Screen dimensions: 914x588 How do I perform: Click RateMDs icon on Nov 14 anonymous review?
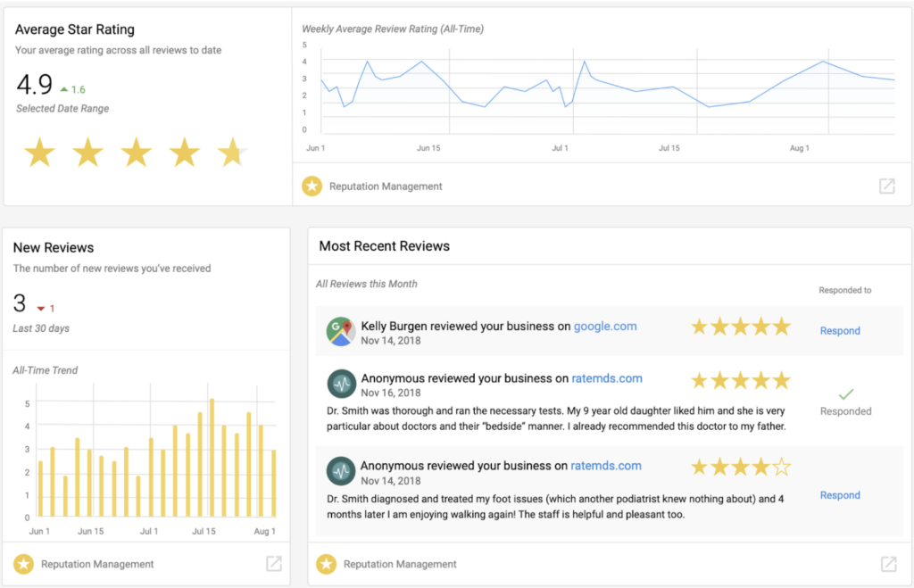341,470
